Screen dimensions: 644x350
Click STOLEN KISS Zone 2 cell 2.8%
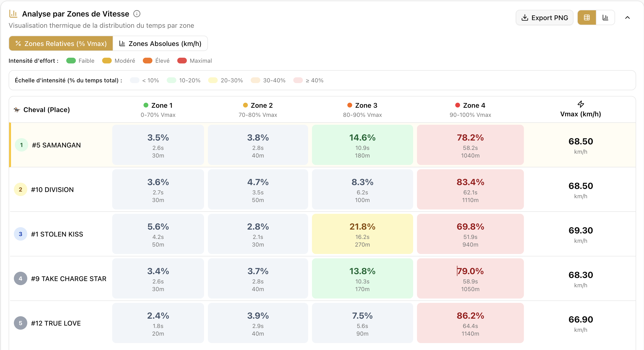point(258,234)
